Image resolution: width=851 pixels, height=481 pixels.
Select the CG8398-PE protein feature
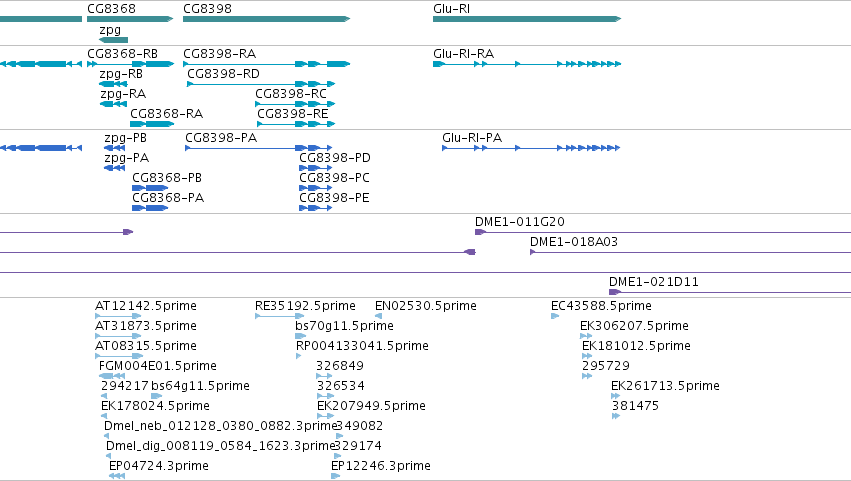(x=315, y=208)
